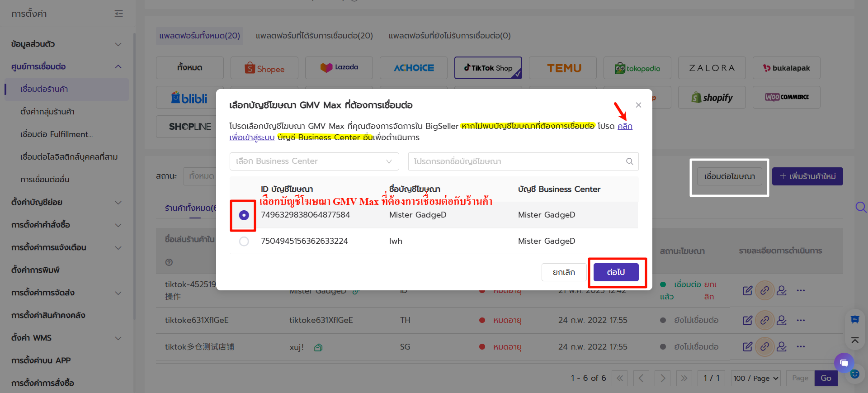868x393 pixels.
Task: More options dots for xuj! shop row
Action: (x=801, y=346)
